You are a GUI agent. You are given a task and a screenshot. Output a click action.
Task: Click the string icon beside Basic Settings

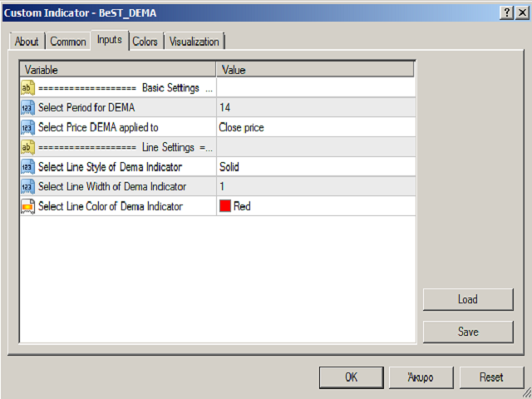point(27,88)
